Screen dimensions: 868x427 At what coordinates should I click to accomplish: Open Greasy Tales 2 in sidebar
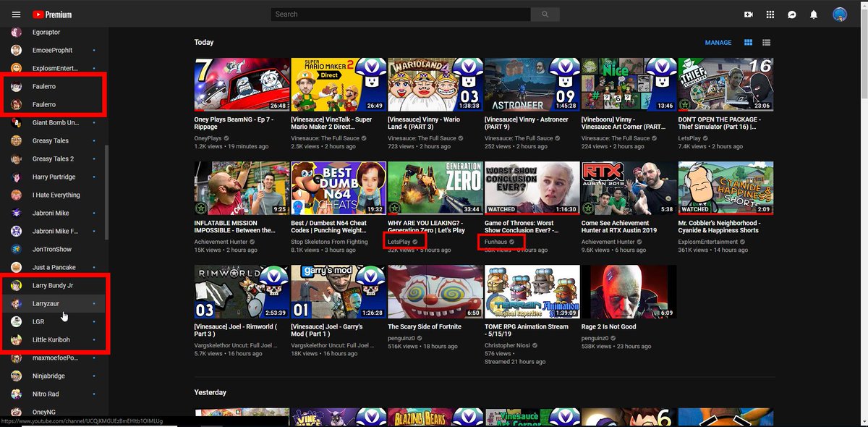tap(52, 158)
